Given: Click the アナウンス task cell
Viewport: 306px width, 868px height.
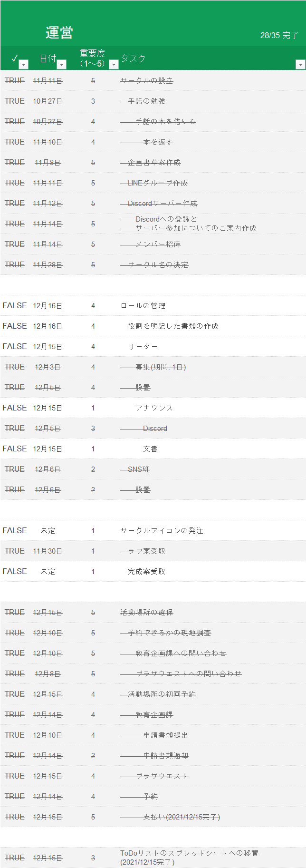Looking at the screenshot, I should pos(154,408).
